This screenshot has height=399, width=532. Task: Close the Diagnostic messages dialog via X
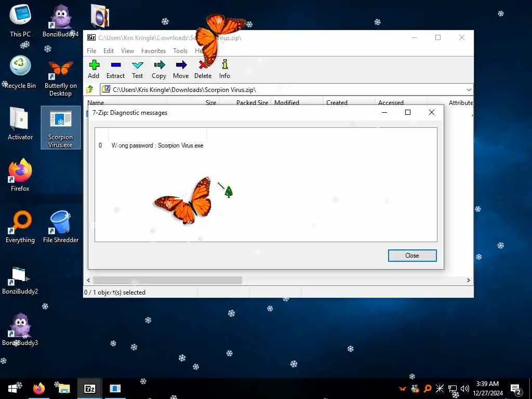click(x=432, y=112)
